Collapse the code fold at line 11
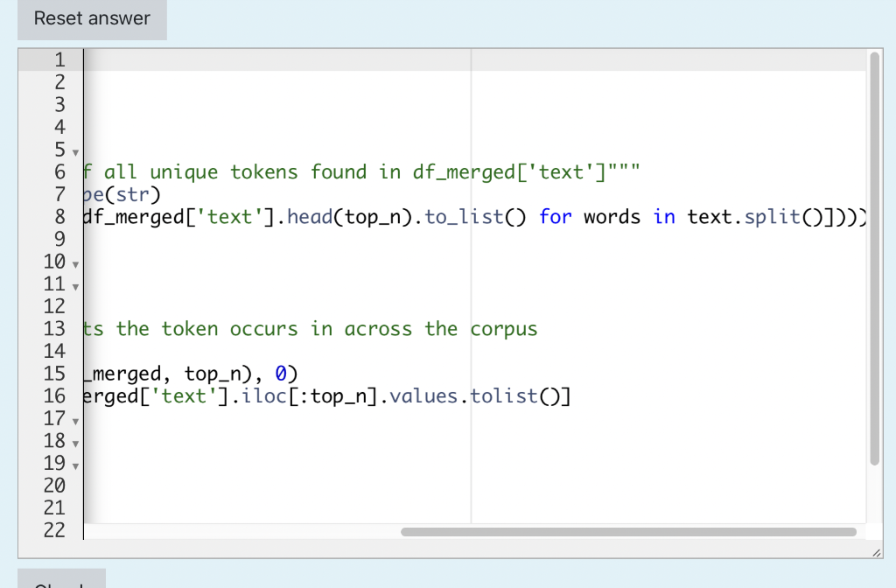 coord(75,287)
